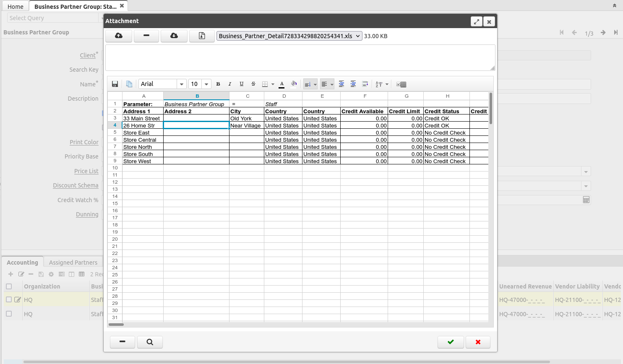Screen dimensions: 623x364
Task: Download all attachments as zip file
Action: coord(202,36)
